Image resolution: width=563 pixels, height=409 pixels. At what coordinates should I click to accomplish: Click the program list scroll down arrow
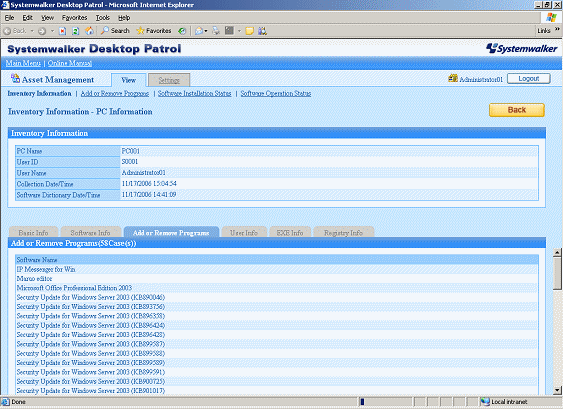coord(557,390)
